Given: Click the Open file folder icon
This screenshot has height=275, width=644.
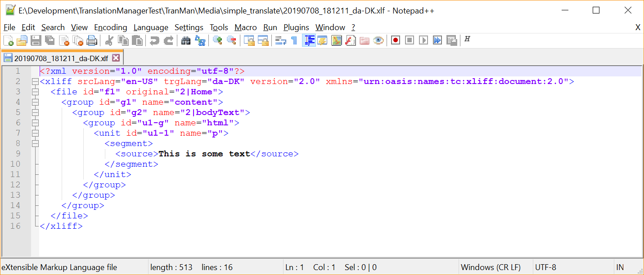Looking at the screenshot, I should pyautogui.click(x=22, y=40).
